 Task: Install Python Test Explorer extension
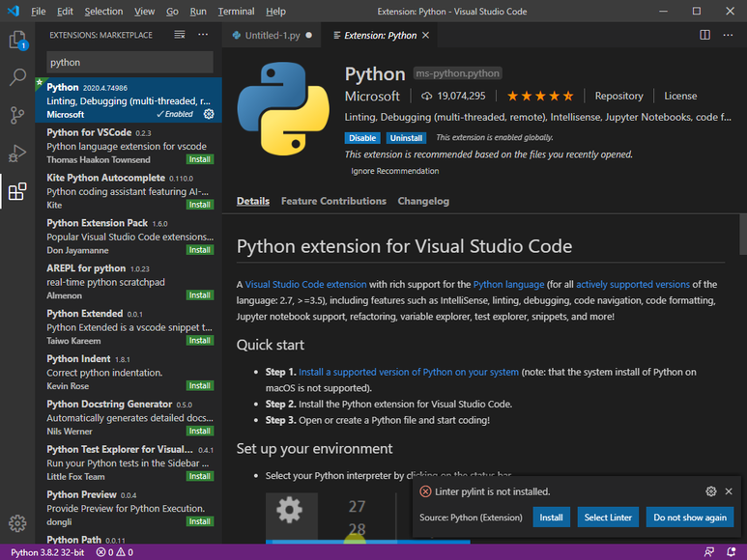(x=200, y=476)
